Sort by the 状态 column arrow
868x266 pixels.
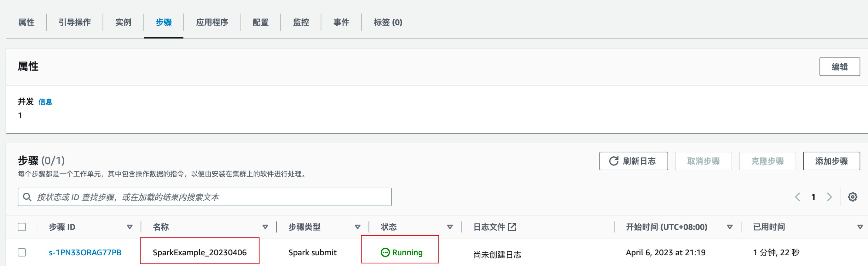449,227
